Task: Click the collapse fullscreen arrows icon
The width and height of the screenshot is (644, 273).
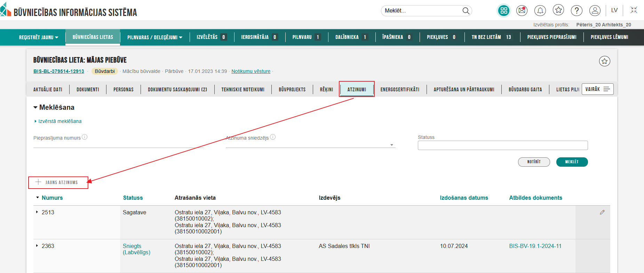Action: (634, 10)
